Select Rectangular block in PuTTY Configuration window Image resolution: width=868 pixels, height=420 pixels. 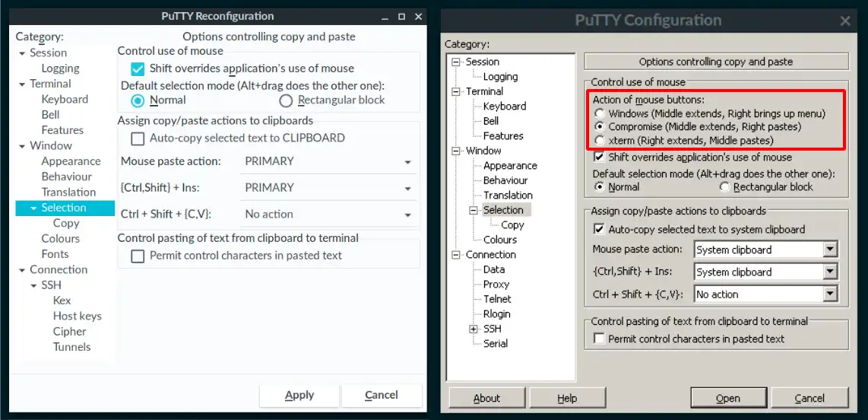pyautogui.click(x=724, y=187)
